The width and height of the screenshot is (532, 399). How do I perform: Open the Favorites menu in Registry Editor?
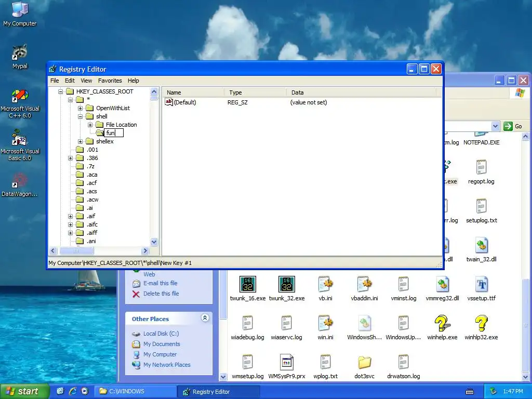(110, 81)
